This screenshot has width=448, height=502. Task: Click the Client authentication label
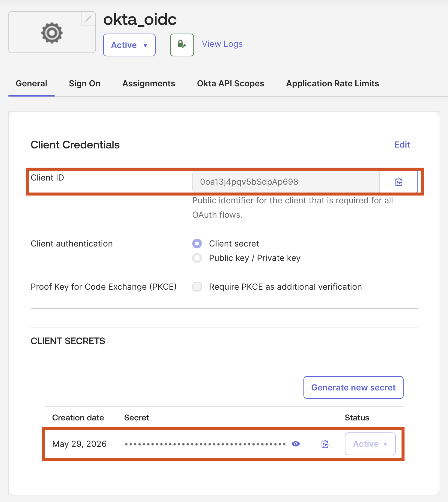point(72,244)
